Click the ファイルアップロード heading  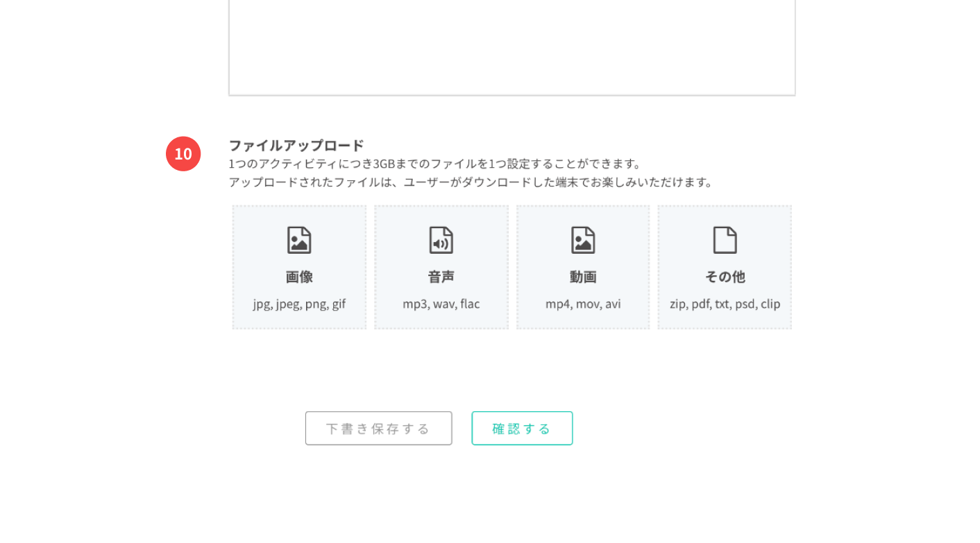[x=296, y=146]
